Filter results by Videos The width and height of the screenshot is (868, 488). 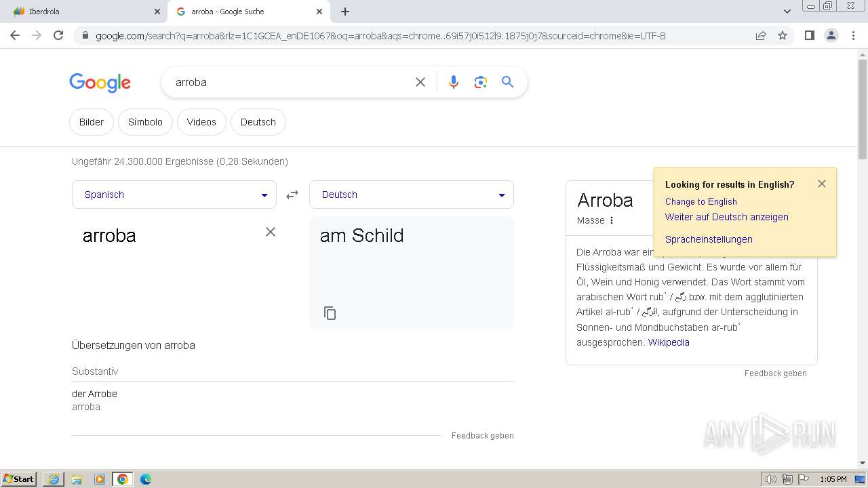(201, 122)
